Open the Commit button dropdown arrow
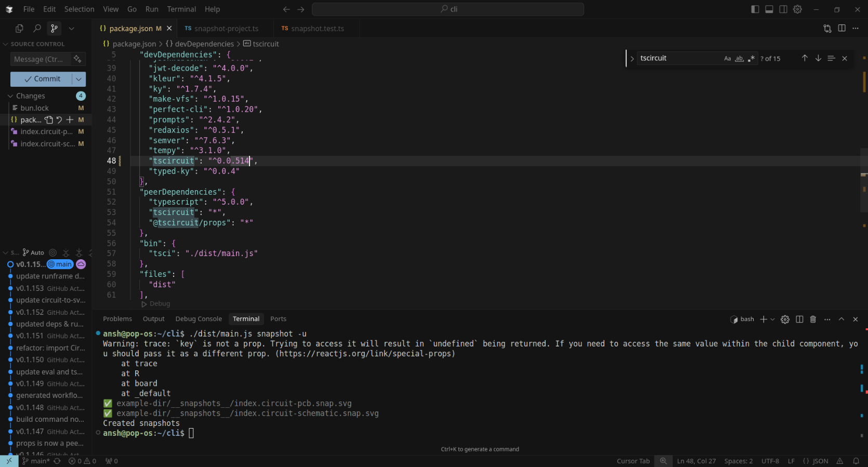The height and width of the screenshot is (467, 868). point(78,79)
